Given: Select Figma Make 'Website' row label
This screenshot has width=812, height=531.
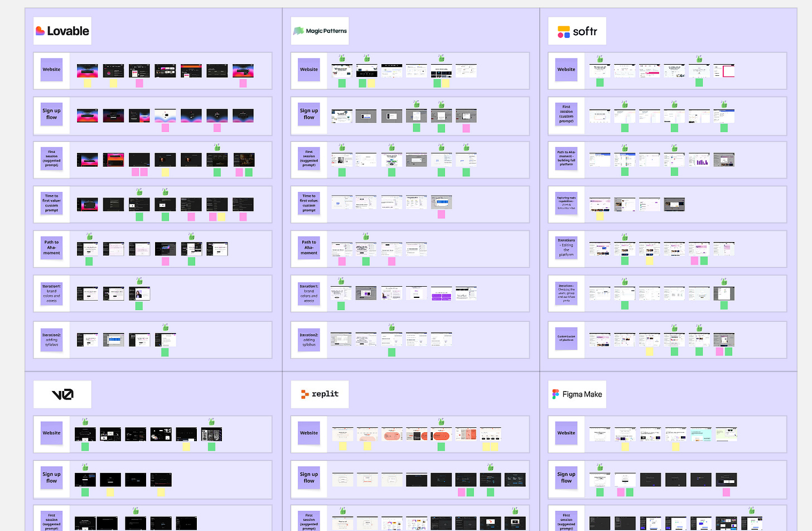Looking at the screenshot, I should (x=566, y=433).
